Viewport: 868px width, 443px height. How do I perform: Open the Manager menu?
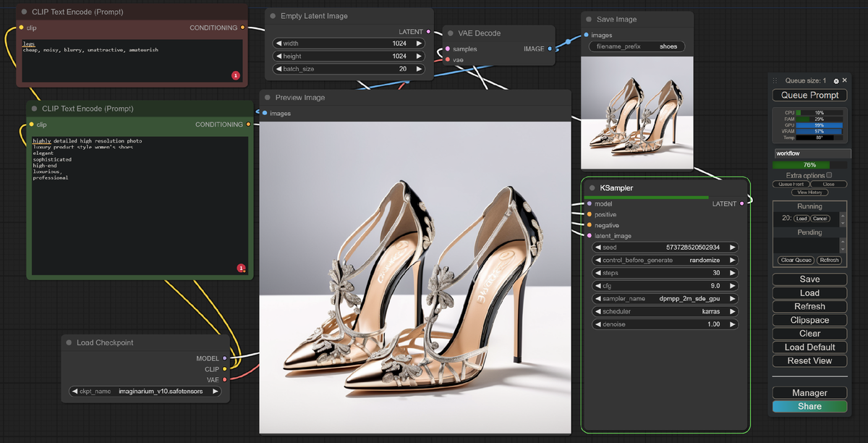pyautogui.click(x=809, y=393)
